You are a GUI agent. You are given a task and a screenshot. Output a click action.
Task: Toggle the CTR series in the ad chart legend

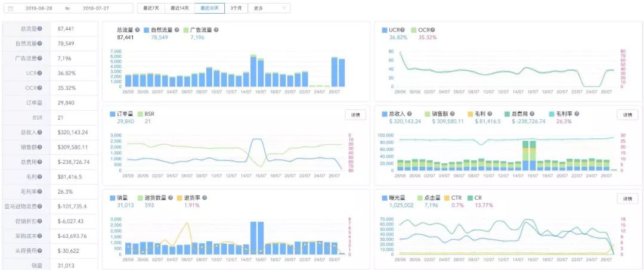click(454, 197)
